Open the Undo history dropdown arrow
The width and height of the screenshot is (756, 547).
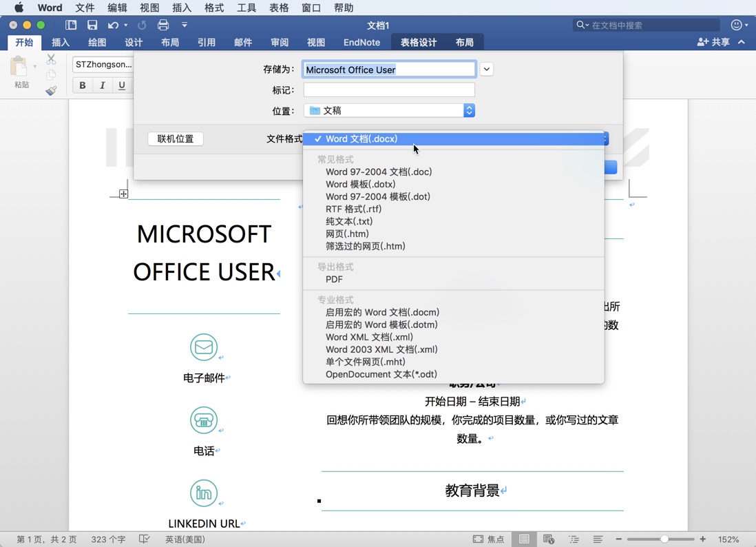(x=126, y=25)
